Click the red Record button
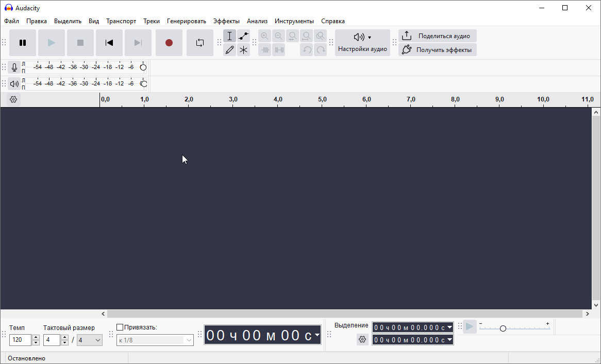 point(169,43)
